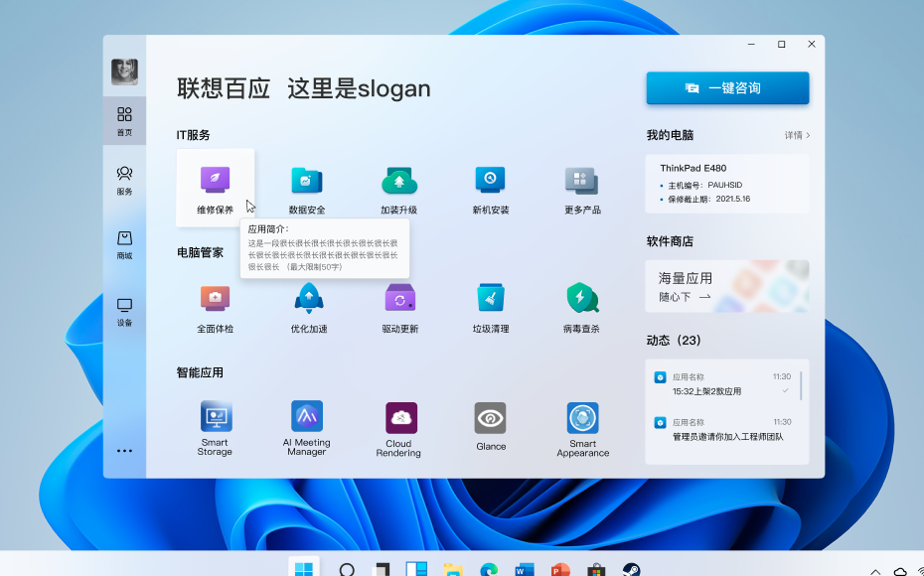Launch PowerPoint from taskbar
Image resolution: width=924 pixels, height=576 pixels.
pyautogui.click(x=559, y=570)
